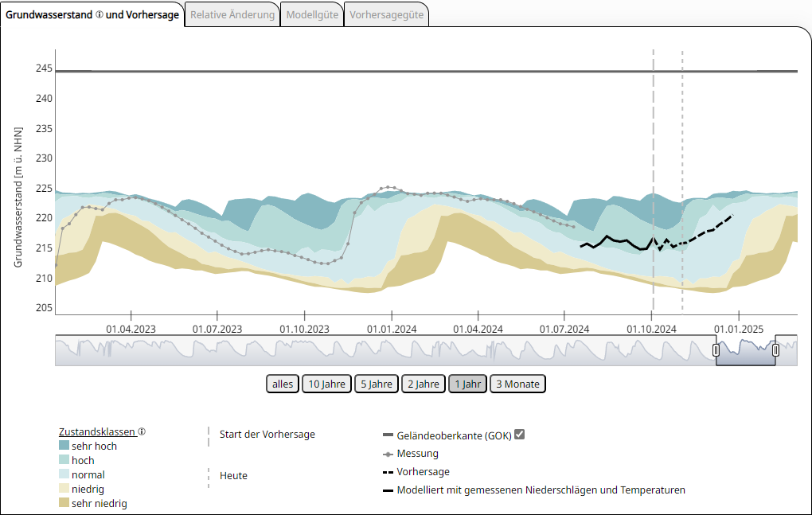Click the dashed Vorhersage legend line icon
812x515 pixels.
pos(388,472)
